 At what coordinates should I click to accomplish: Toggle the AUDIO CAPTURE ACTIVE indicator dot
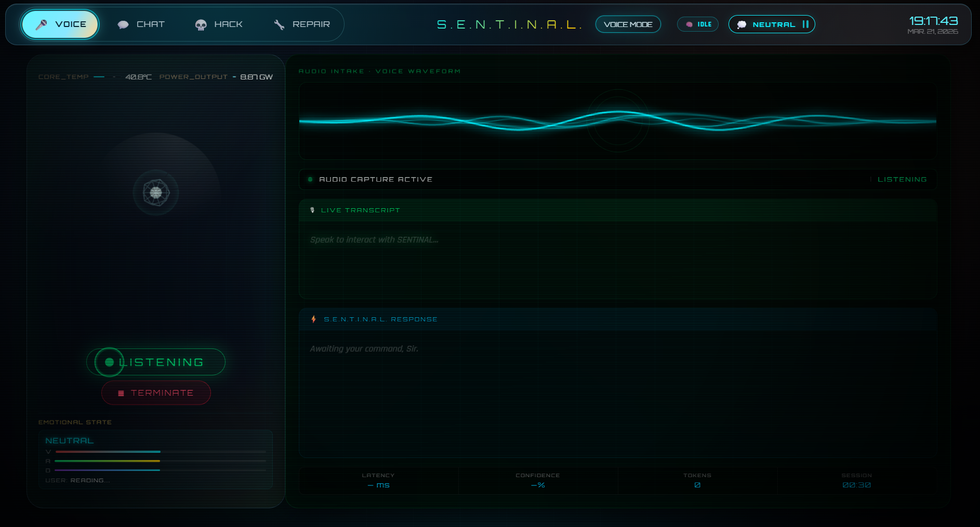[x=310, y=179]
